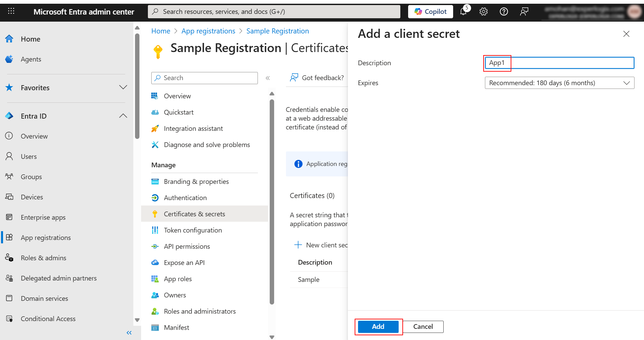Open the portal apps grid menu
644x340 pixels.
[11, 11]
